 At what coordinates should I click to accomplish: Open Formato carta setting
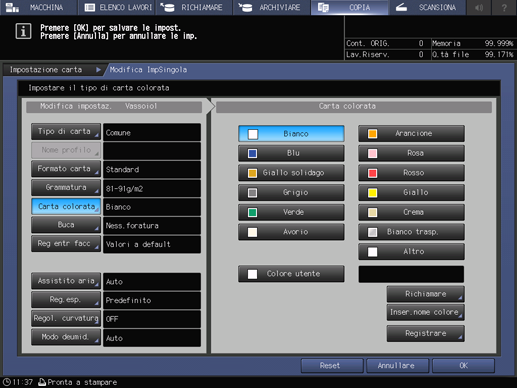[66, 169]
